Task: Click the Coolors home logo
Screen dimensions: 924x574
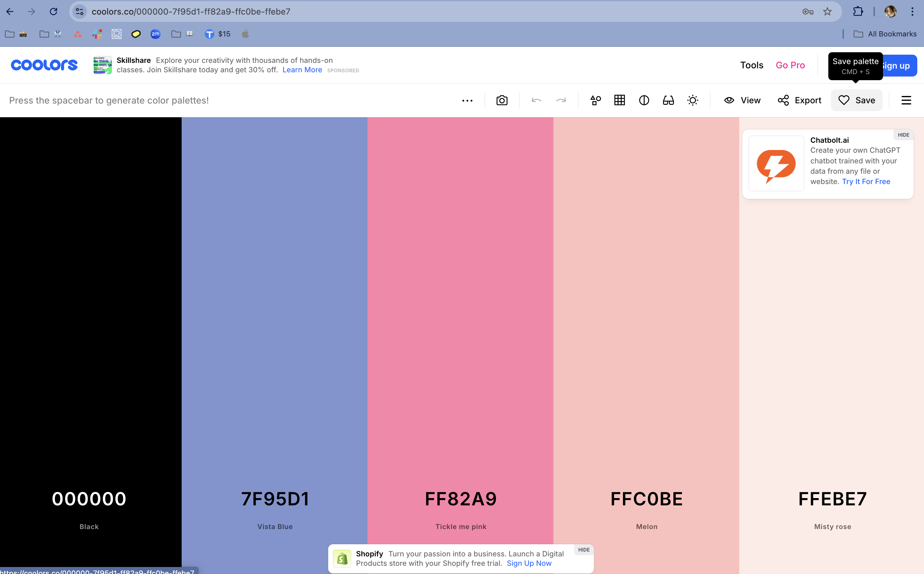Action: (x=44, y=65)
